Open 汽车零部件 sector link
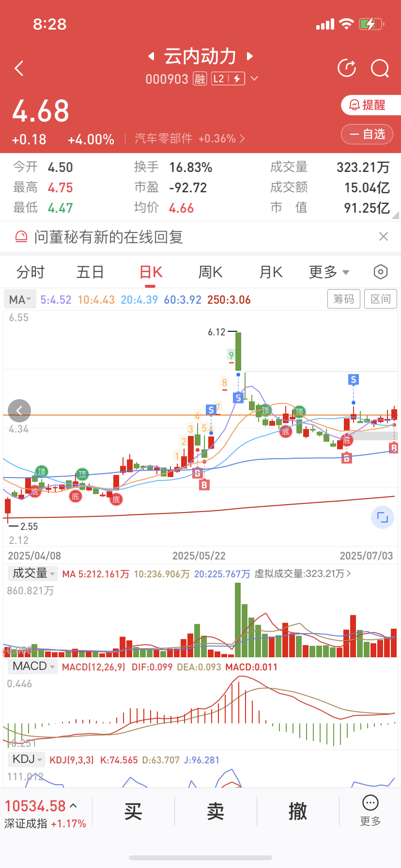401x868 pixels. pos(190,139)
